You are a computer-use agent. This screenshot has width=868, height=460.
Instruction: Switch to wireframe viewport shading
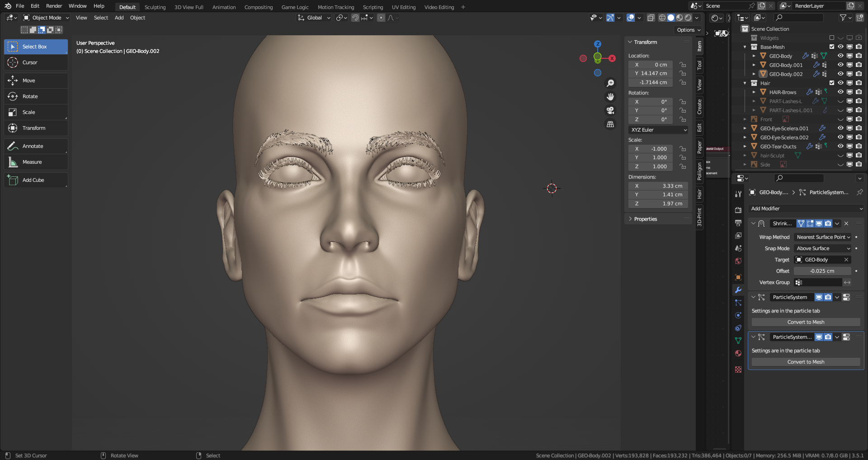click(x=662, y=18)
